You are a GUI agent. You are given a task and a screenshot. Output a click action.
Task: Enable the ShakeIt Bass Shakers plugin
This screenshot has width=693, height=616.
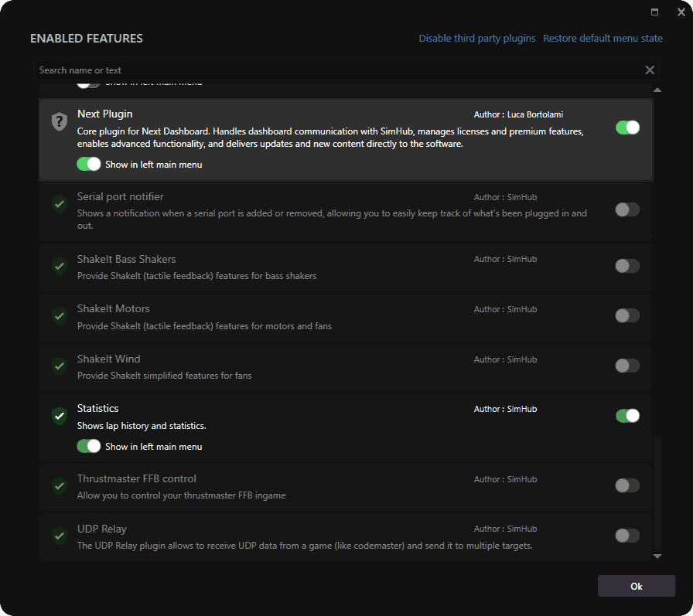[x=627, y=266]
